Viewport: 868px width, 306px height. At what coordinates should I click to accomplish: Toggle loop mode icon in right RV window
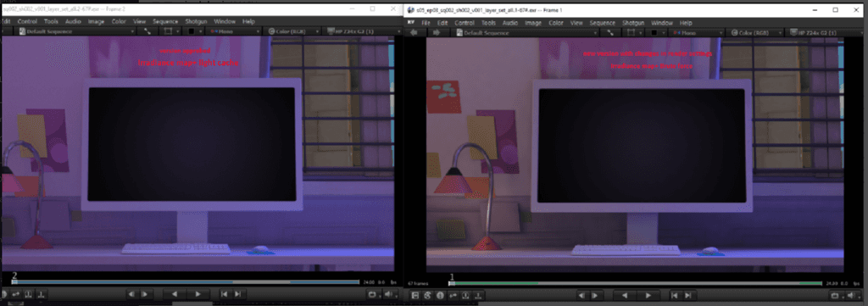pos(835,296)
